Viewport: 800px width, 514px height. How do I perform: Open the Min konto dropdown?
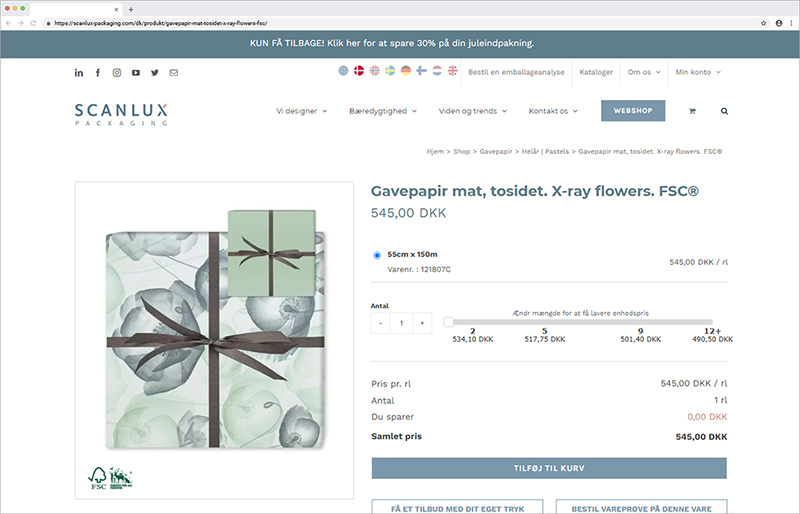(x=698, y=72)
